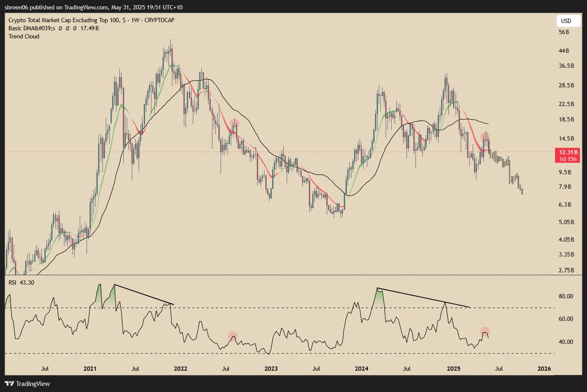Click the 28.5B price axis label

(565, 86)
